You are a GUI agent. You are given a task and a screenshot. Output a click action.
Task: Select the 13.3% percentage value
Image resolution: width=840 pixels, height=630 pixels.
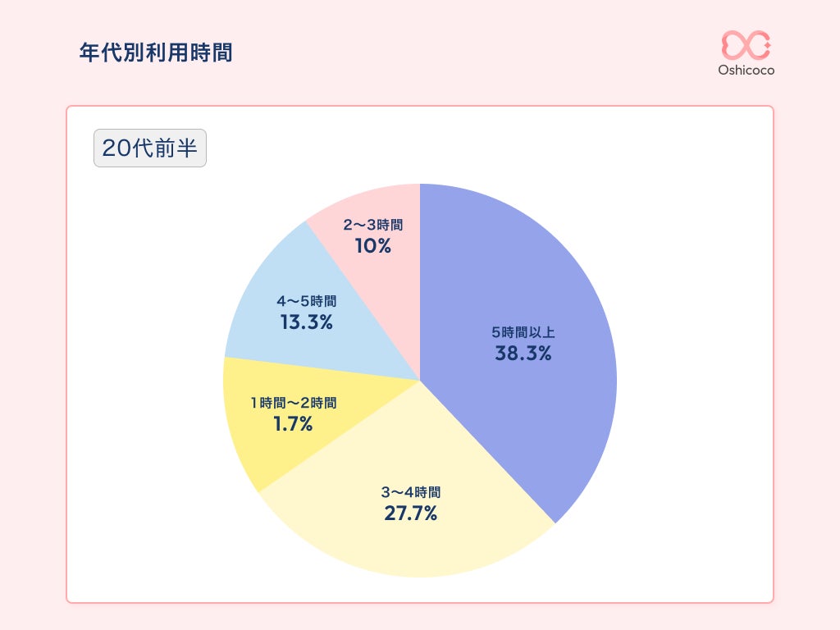pos(306,322)
